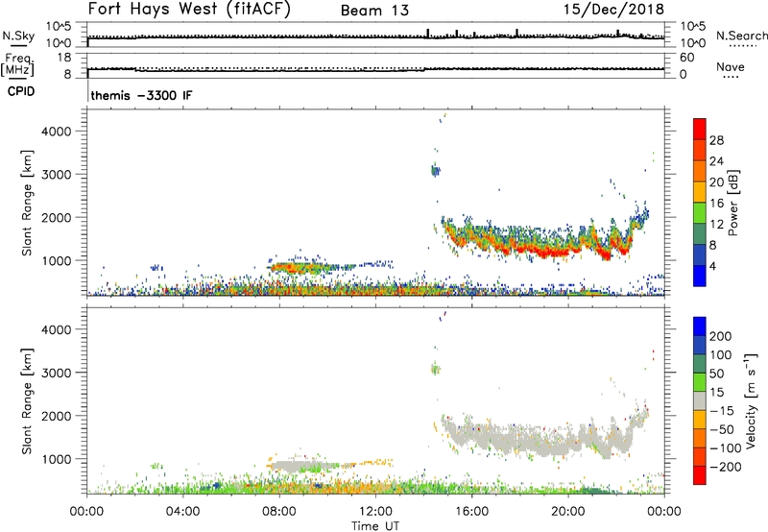Screen dimensions: 768x532
Task: Click the '20:00' time tick label
Action: click(x=568, y=512)
